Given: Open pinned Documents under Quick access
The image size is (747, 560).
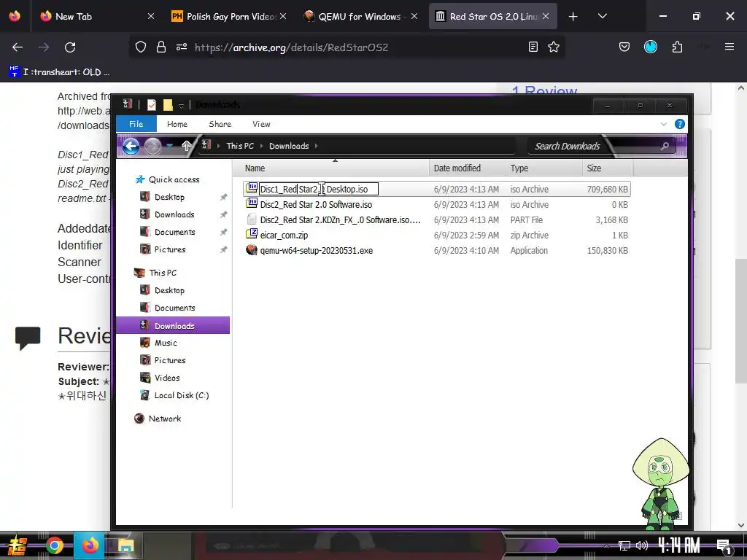Looking at the screenshot, I should [x=174, y=233].
